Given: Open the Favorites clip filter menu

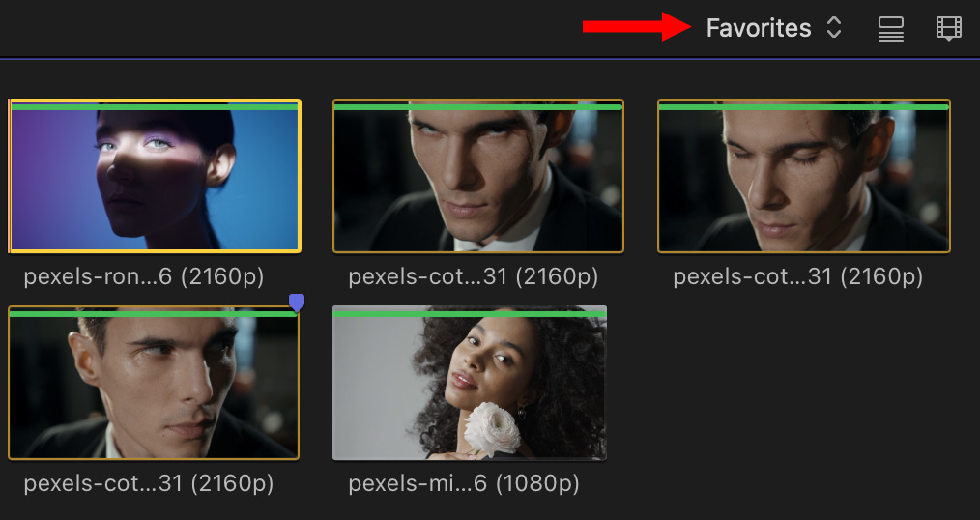Looking at the screenshot, I should pos(759,28).
